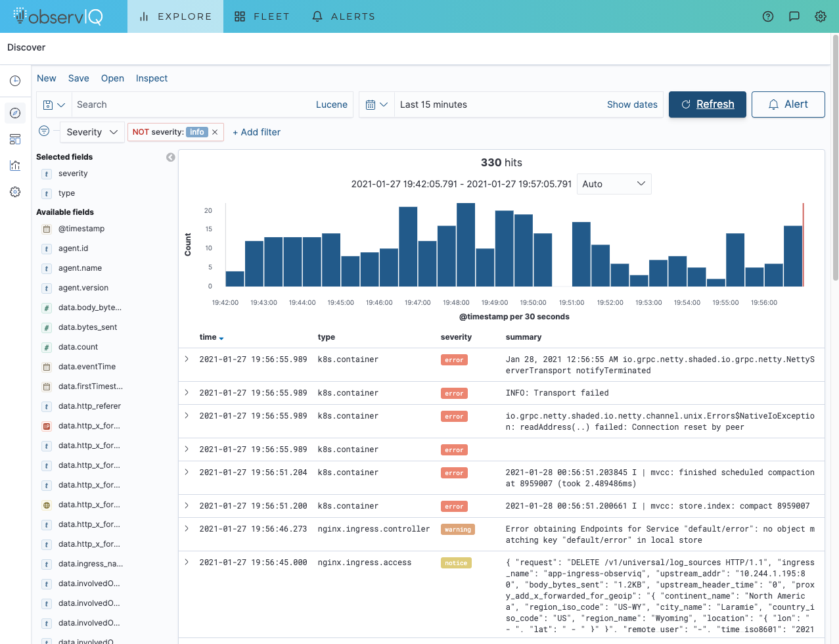This screenshot has width=839, height=644.
Task: Click the warning severity badge
Action: point(458,530)
